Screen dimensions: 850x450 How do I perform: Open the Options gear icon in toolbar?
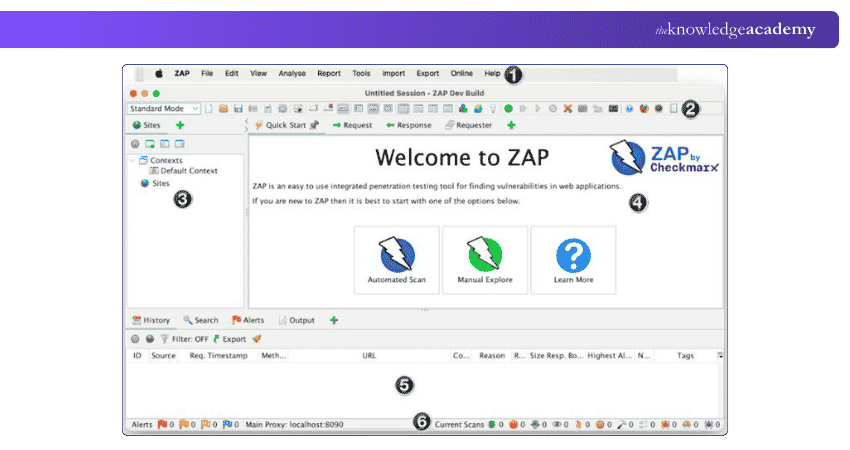pyautogui.click(x=282, y=108)
